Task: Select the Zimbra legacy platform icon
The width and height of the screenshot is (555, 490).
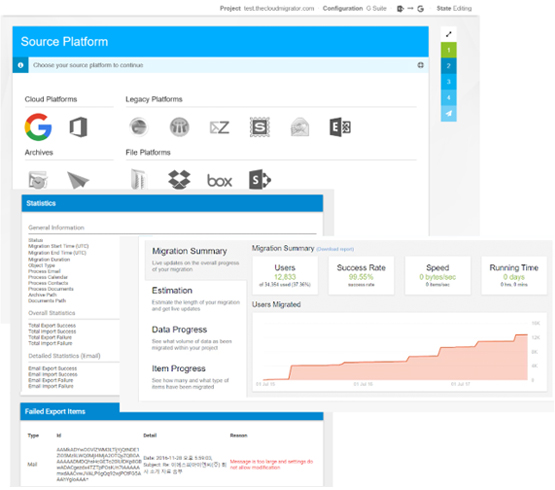Action: point(219,127)
